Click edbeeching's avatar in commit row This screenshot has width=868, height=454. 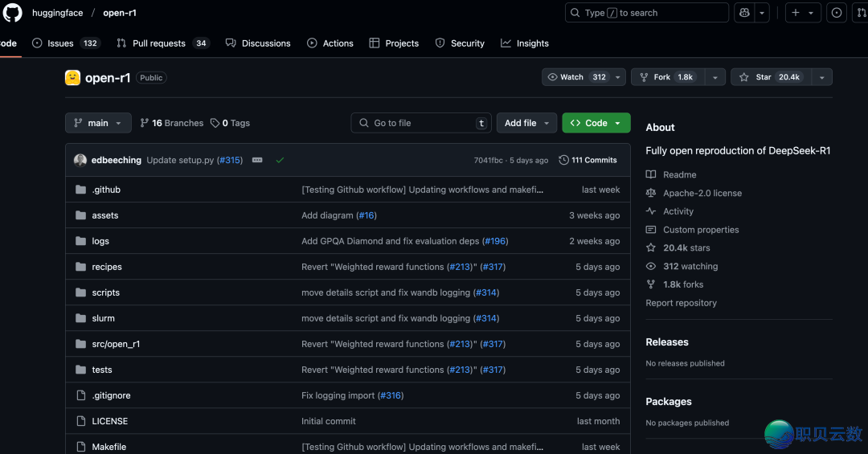(80, 160)
